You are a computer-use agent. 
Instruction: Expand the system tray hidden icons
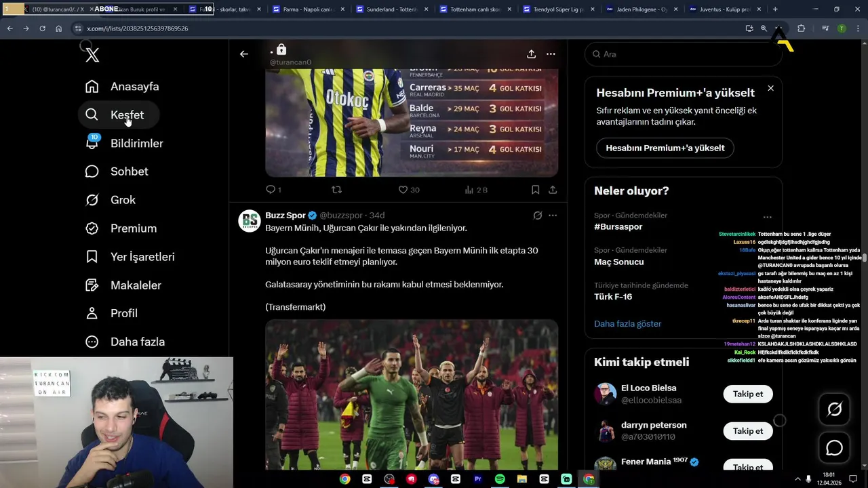coord(797,479)
